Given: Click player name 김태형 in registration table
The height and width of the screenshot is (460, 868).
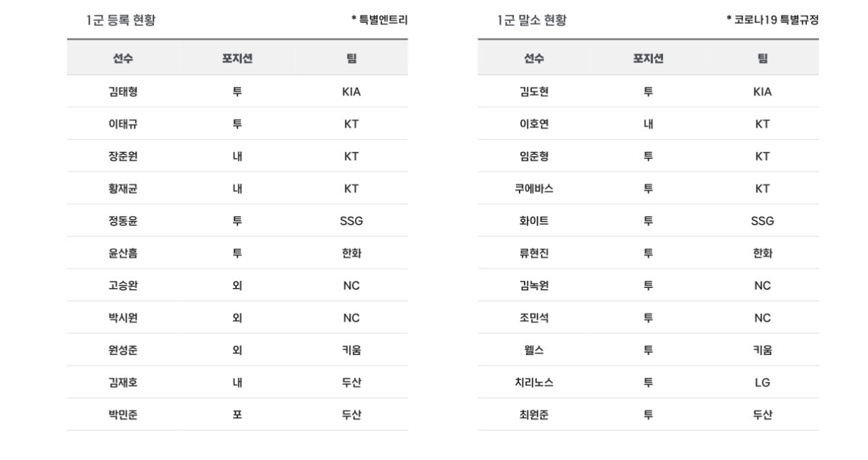Looking at the screenshot, I should coord(122,91).
